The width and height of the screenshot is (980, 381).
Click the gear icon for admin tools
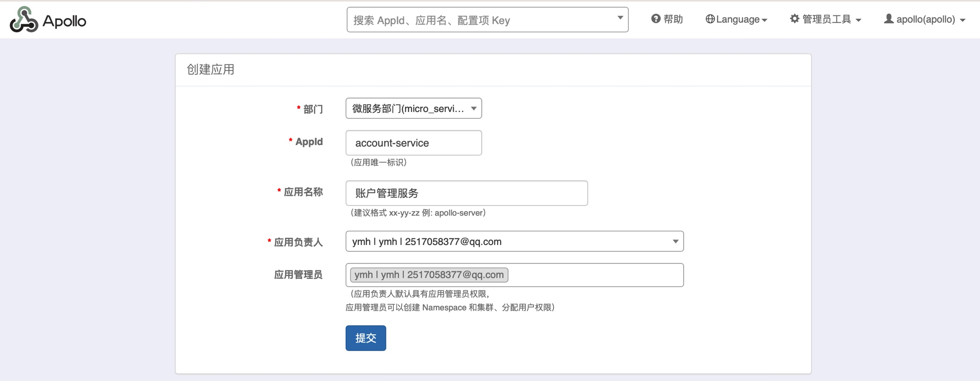click(794, 19)
